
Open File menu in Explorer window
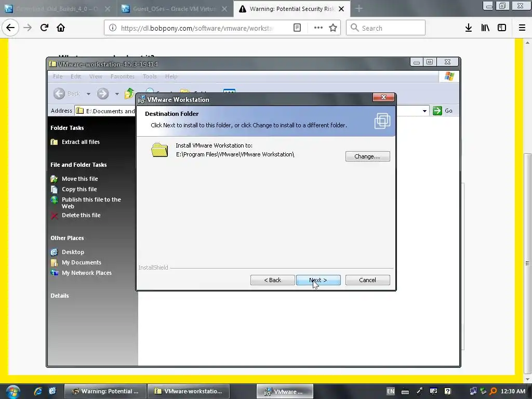click(x=58, y=76)
